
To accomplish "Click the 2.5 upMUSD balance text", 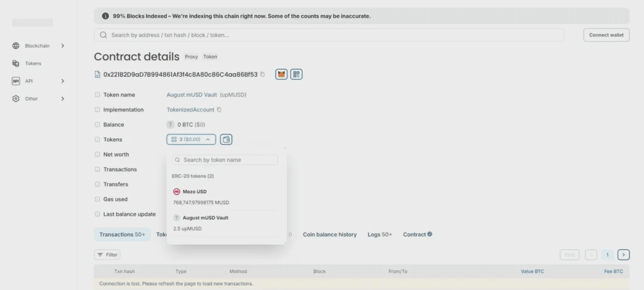I will click(x=187, y=228).
